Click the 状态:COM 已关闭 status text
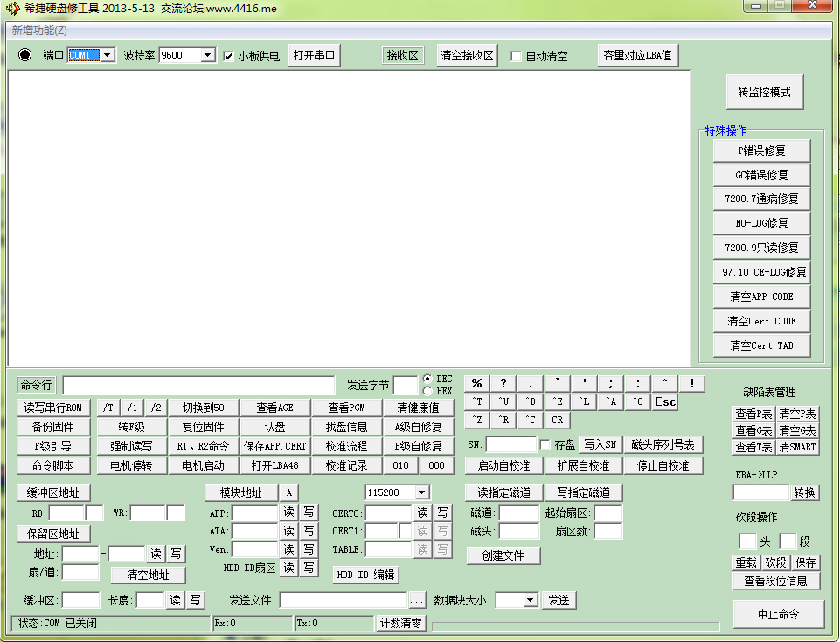The height and width of the screenshot is (642, 840). [58, 623]
